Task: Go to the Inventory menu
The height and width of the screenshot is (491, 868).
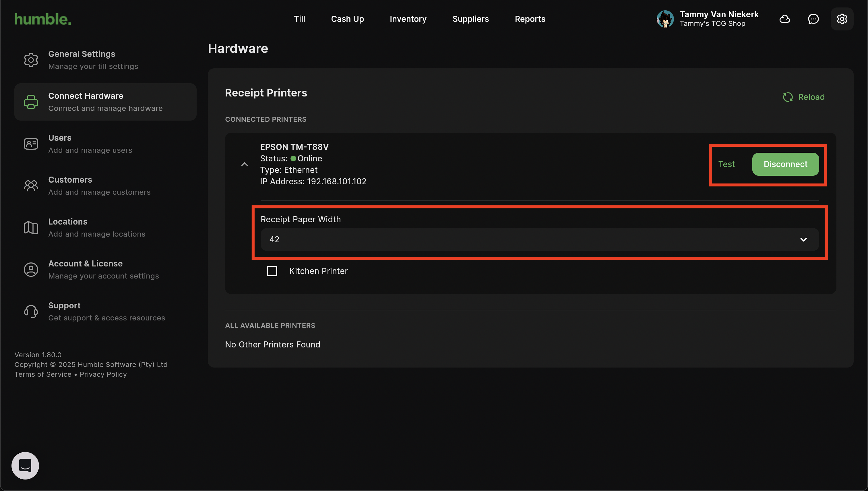Action: pos(408,19)
